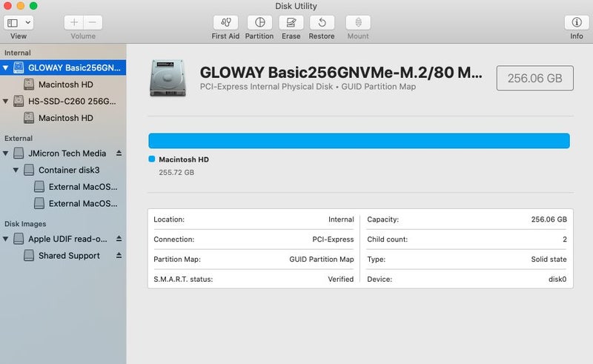Click the PCI-Express Internal Physical Disk subtitle
This screenshot has width=593, height=364.
coord(308,87)
